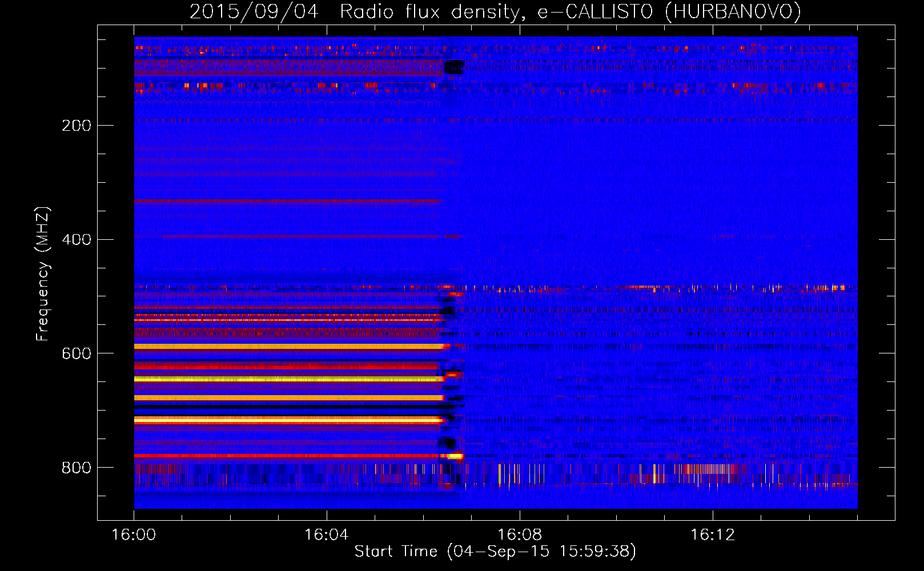The width and height of the screenshot is (924, 571).
Task: Click the '200' frequency tick label
Action: pos(77,125)
